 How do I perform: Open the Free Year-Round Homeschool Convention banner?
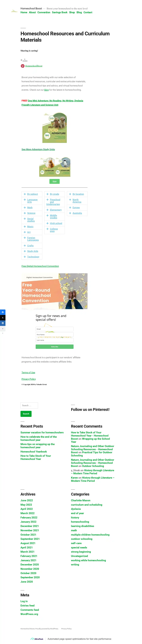click(x=54, y=291)
